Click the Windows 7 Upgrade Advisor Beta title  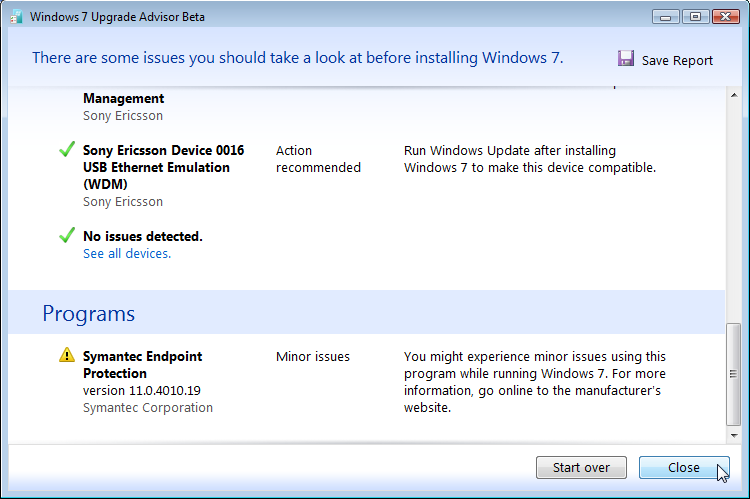click(117, 17)
